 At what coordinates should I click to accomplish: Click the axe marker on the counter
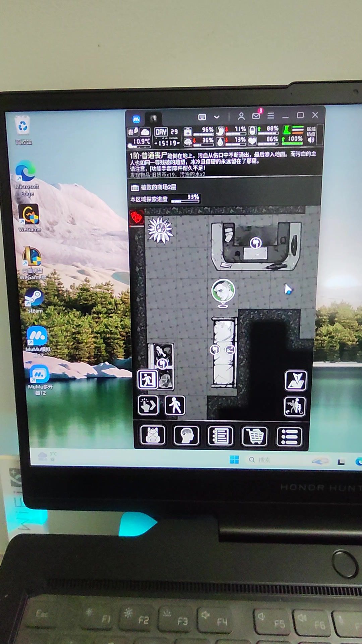(x=255, y=242)
